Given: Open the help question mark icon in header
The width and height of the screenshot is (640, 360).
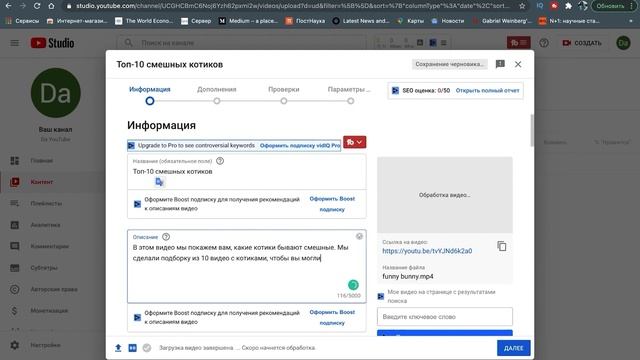Looking at the screenshot, I should click(544, 43).
